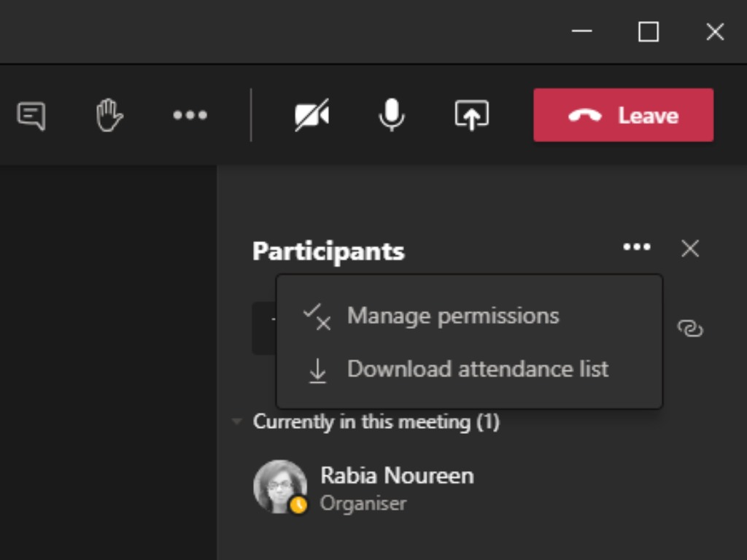Leave the meeting

coord(623,115)
